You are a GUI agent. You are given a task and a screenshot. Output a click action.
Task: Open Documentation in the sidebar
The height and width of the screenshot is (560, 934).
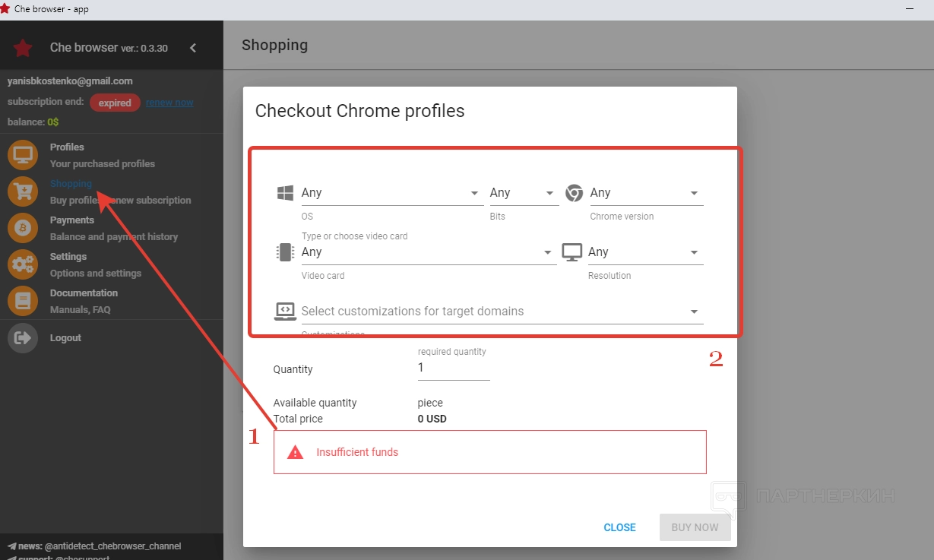click(112, 301)
